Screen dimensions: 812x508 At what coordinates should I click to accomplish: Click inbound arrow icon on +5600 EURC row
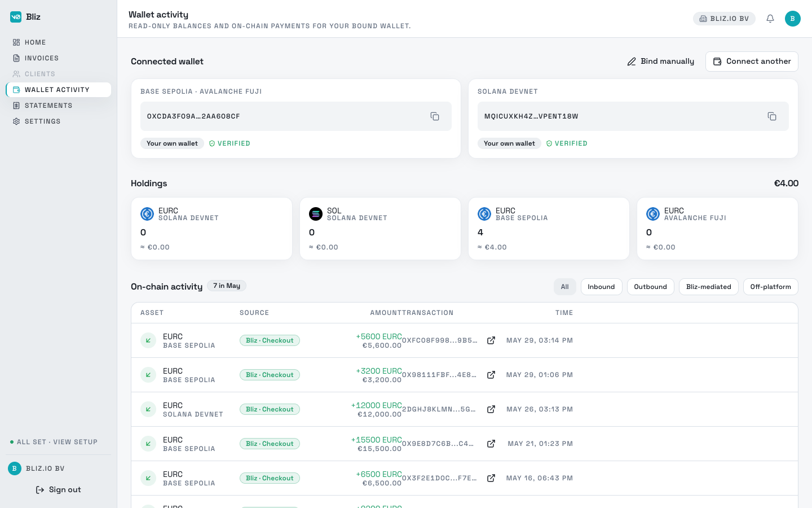148,340
